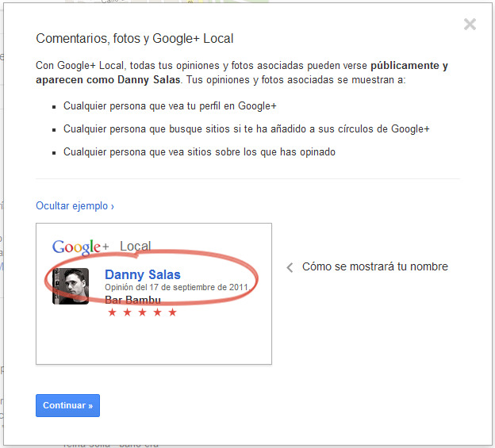The height and width of the screenshot is (448, 495).
Task: Open the Danny Salas name link
Action: (x=143, y=275)
